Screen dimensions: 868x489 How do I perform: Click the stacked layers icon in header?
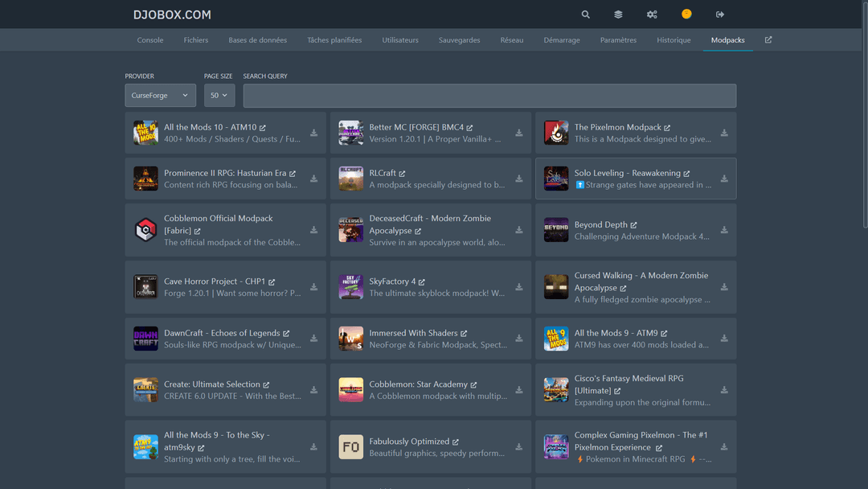pos(618,14)
